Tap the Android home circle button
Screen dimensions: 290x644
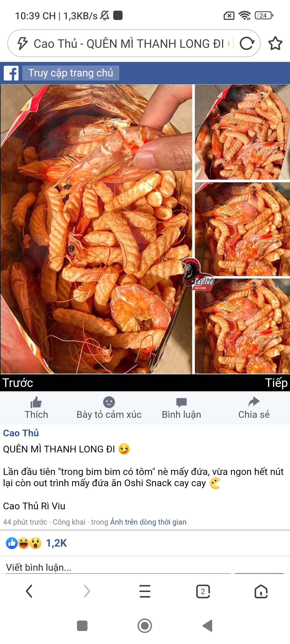click(145, 626)
